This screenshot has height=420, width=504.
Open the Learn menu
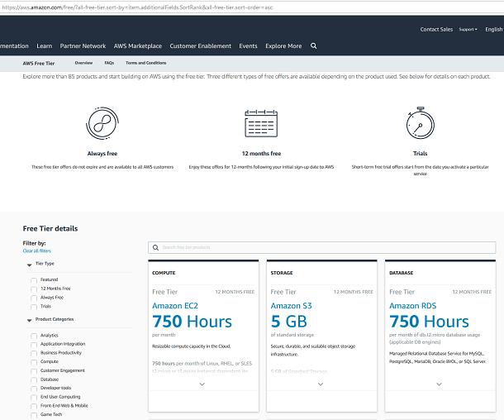[45, 46]
